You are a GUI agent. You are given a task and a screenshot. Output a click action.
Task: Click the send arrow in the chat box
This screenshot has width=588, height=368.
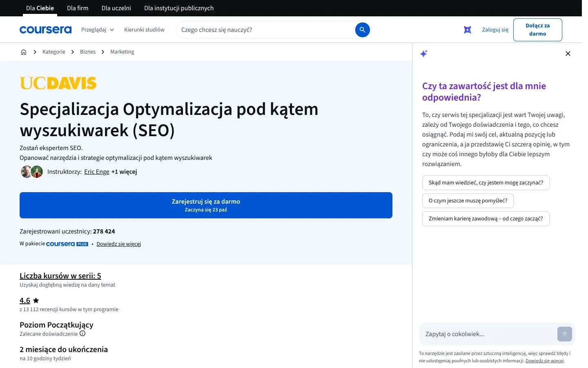tap(565, 334)
